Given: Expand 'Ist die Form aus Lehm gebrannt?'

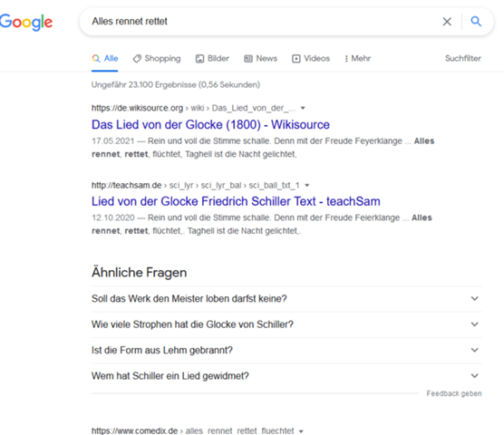Looking at the screenshot, I should [286, 350].
